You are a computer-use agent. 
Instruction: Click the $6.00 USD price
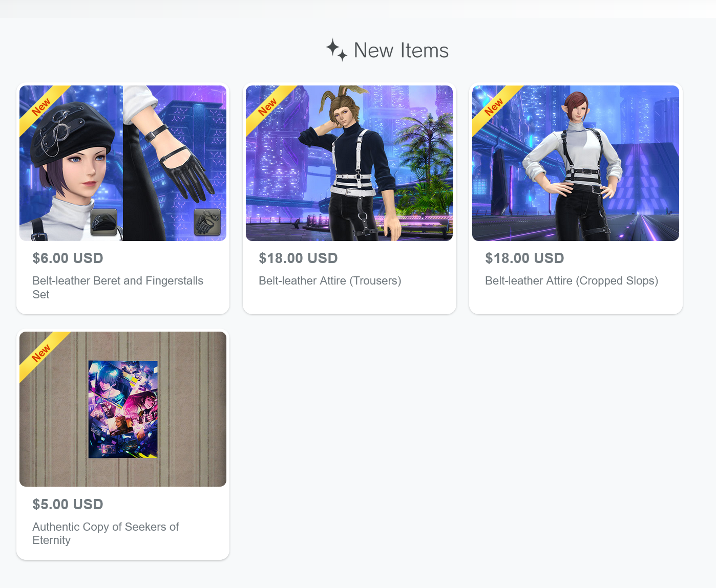pyautogui.click(x=68, y=258)
